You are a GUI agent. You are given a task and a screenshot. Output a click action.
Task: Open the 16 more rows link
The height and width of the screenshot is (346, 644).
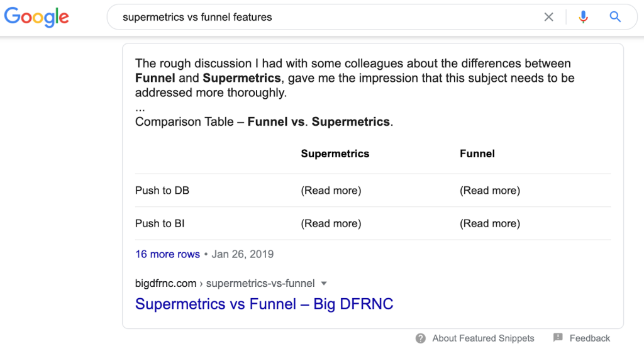tap(167, 254)
